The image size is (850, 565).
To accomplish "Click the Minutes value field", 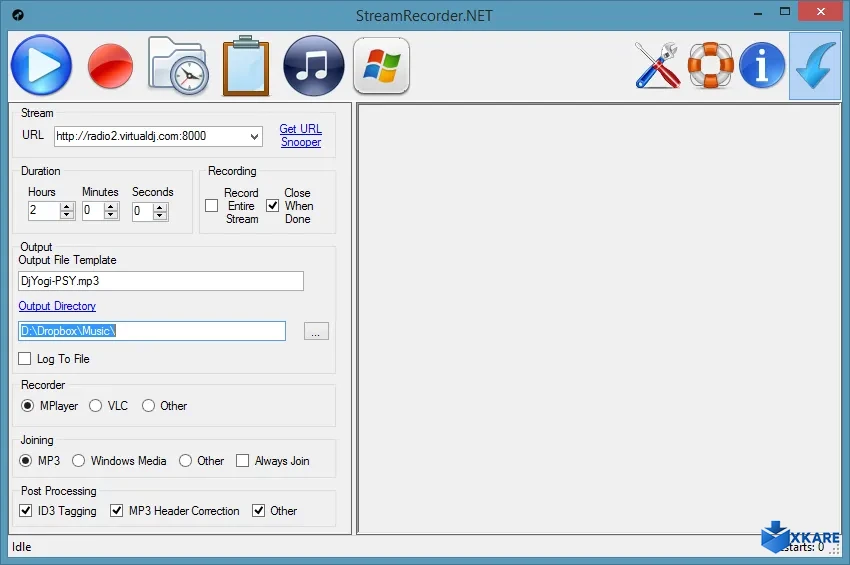I will (x=93, y=210).
